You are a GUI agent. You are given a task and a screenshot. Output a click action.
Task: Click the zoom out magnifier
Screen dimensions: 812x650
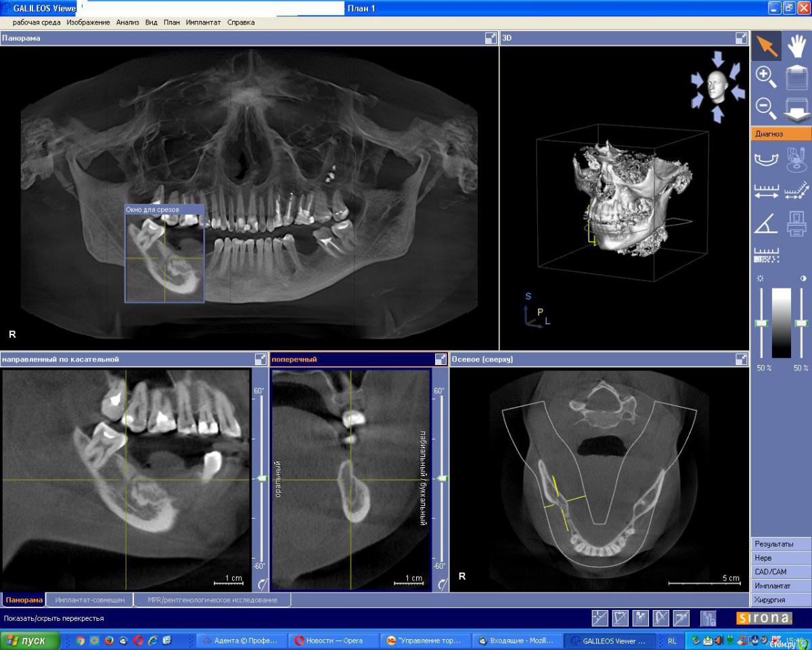(x=766, y=107)
